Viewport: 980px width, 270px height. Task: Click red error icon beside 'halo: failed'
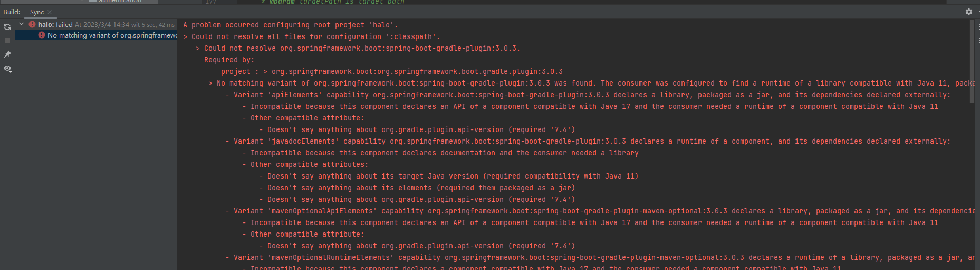click(32, 24)
